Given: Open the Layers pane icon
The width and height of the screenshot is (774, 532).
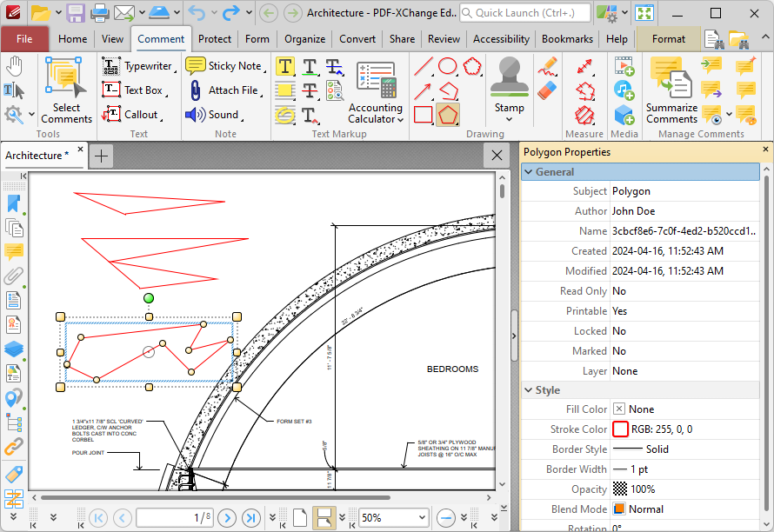Looking at the screenshot, I should coord(14,349).
